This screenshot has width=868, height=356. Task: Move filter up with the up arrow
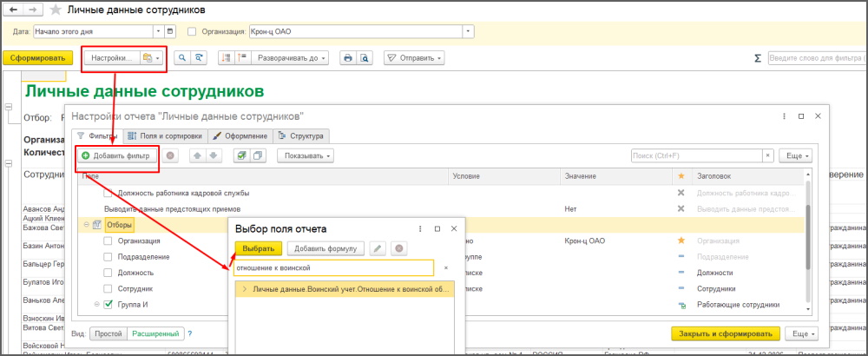click(197, 155)
